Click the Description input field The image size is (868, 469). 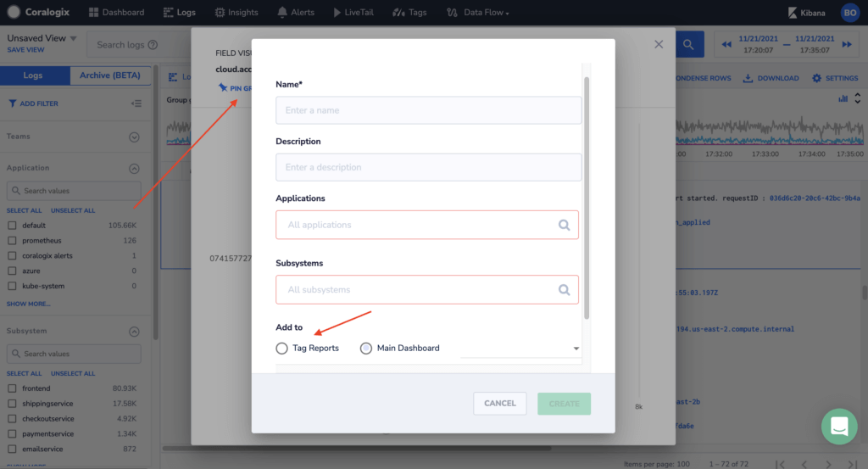click(428, 167)
